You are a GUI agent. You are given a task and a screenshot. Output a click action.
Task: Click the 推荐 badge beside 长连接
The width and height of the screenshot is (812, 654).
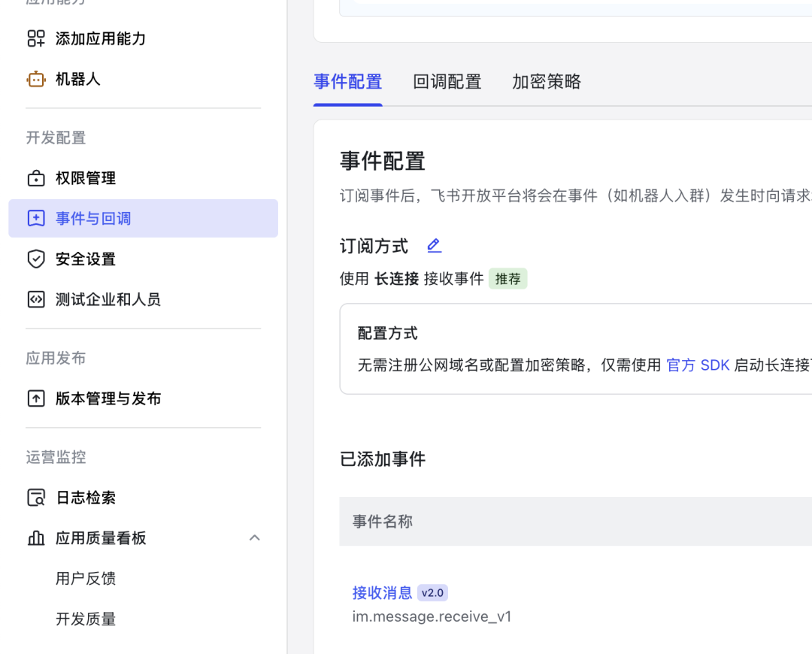[507, 278]
